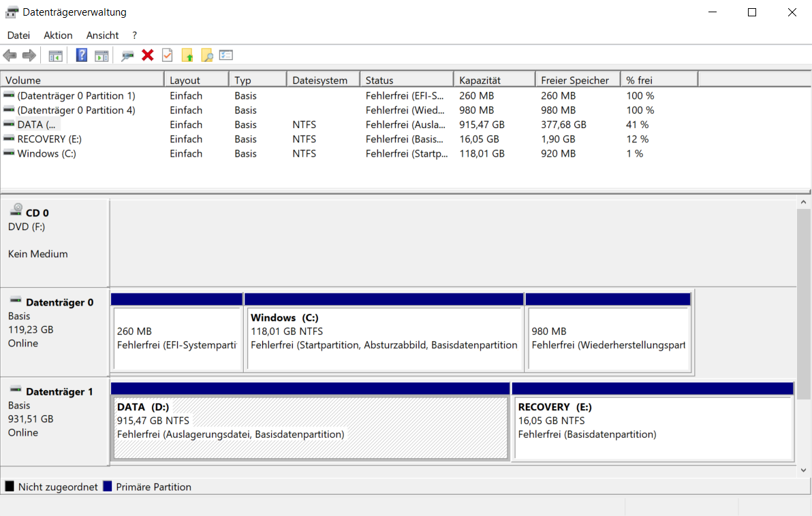The image size is (812, 516).
Task: Click the Fehlerfrei (Startp... status cell
Action: click(407, 154)
